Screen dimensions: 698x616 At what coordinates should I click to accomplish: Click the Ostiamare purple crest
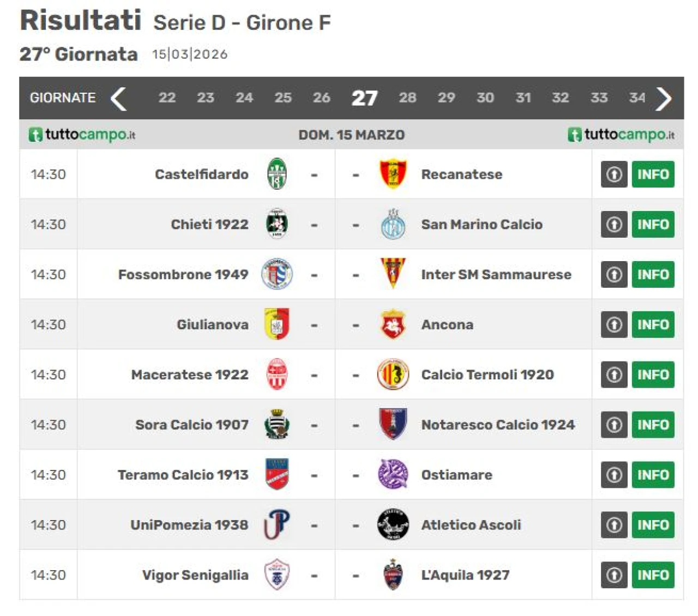(393, 475)
